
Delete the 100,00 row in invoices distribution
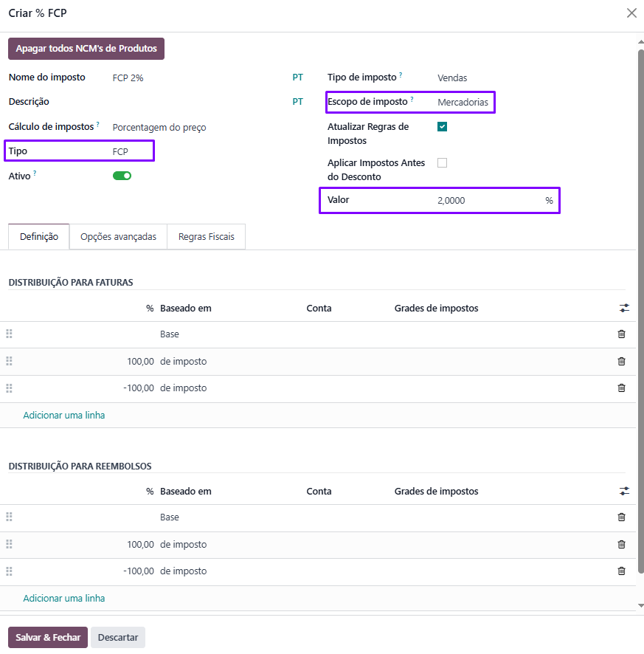621,361
